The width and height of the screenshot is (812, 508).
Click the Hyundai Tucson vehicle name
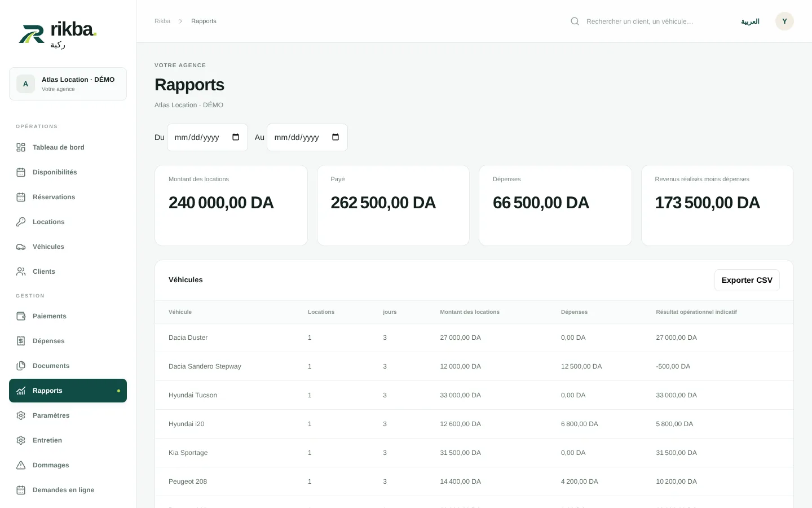[x=193, y=395]
